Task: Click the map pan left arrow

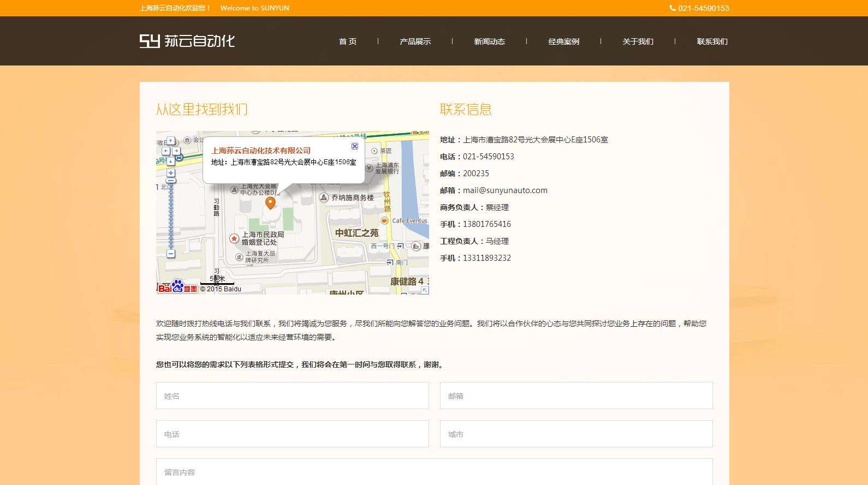Action: coord(166,151)
